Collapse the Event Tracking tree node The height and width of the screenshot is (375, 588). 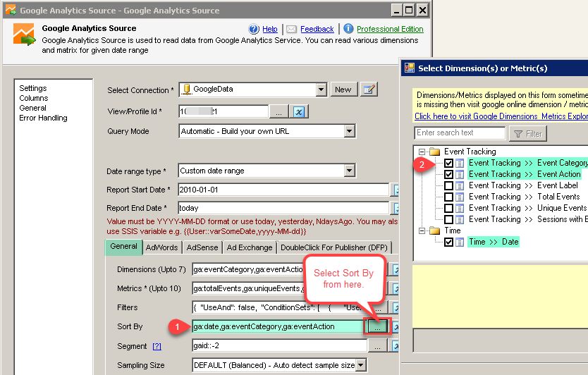422,152
